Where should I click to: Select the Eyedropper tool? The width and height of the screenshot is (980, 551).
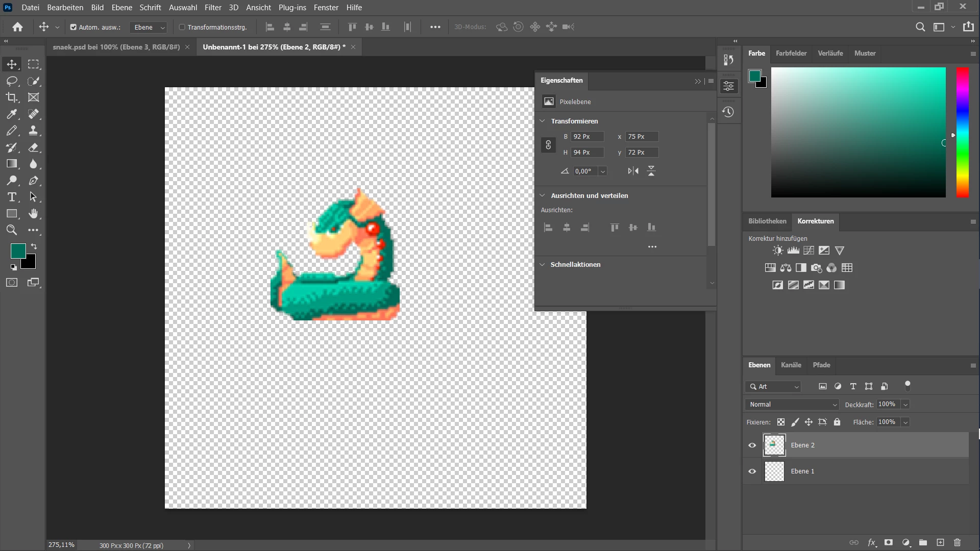pyautogui.click(x=12, y=114)
